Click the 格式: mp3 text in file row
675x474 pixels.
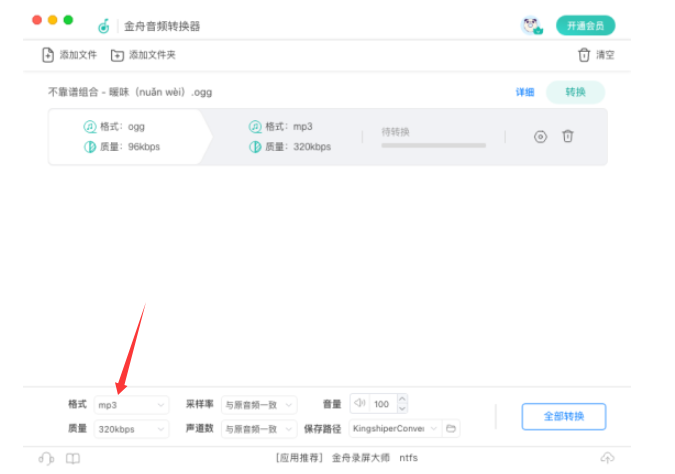pos(289,127)
